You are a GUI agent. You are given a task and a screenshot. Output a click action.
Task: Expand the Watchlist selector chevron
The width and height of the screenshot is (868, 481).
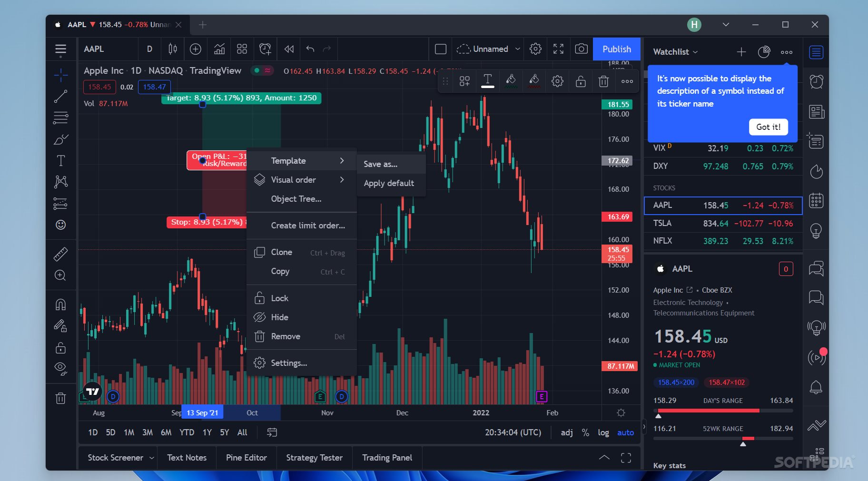695,52
